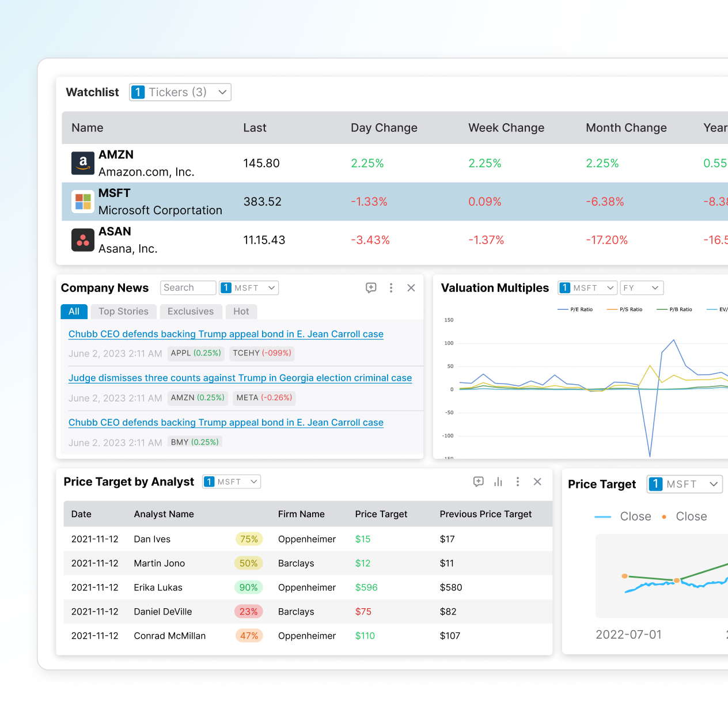728x728 pixels.
Task: Click MSFT last price 383.52
Action: click(263, 202)
